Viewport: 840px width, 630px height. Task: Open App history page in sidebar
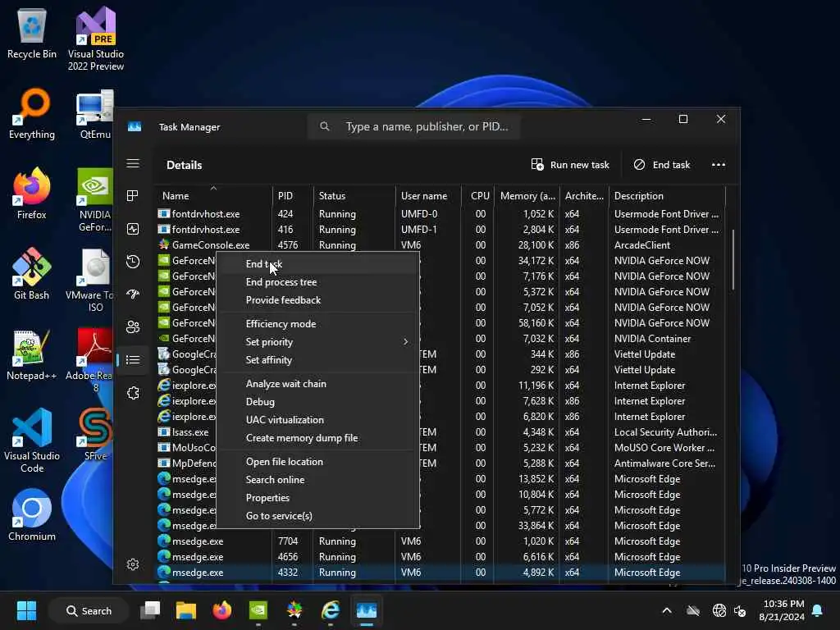pos(133,262)
